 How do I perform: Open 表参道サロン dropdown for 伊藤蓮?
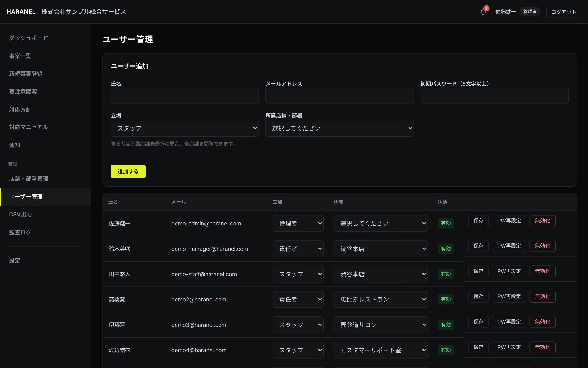(x=381, y=325)
